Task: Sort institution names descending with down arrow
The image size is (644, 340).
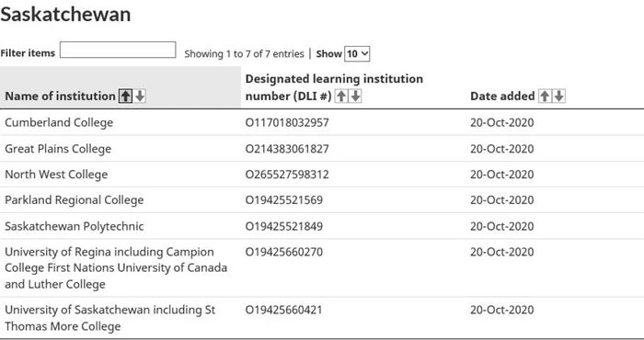Action: pos(140,96)
